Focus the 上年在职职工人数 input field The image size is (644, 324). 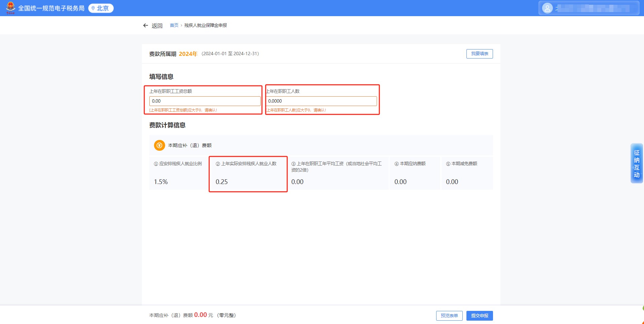click(321, 101)
